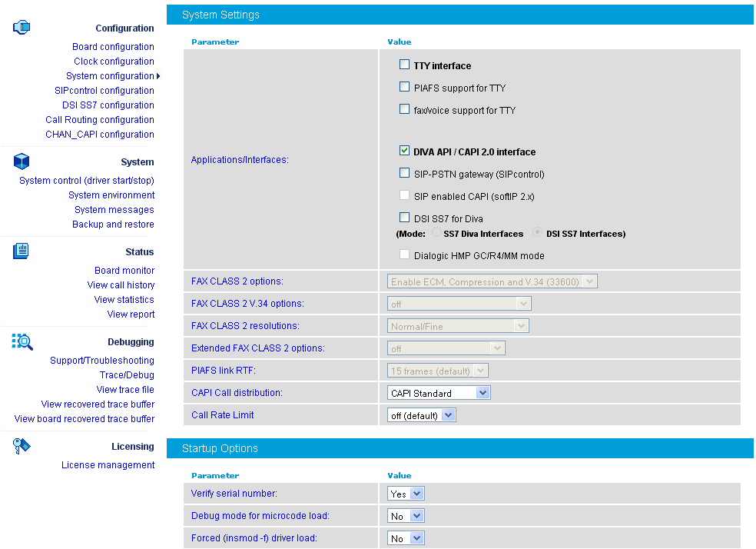The image size is (756, 549).
Task: Click the Backup and restore link
Action: (113, 225)
